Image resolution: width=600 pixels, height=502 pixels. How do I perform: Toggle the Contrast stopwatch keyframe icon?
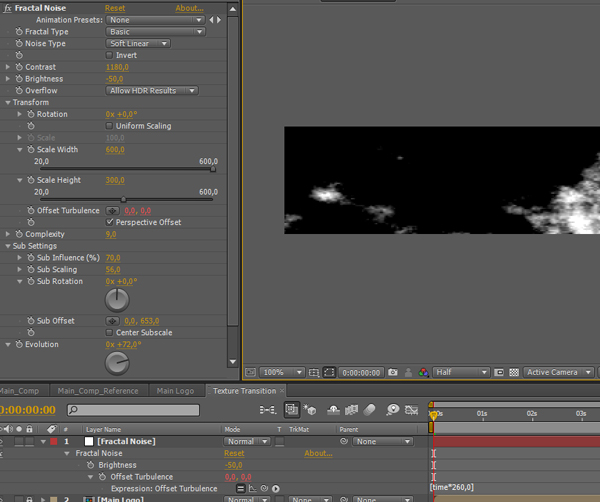[x=19, y=67]
